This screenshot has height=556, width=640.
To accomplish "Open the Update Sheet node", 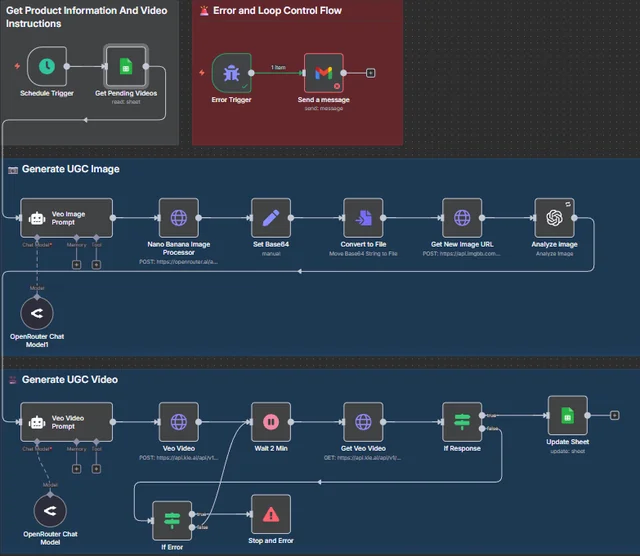I will 567,415.
